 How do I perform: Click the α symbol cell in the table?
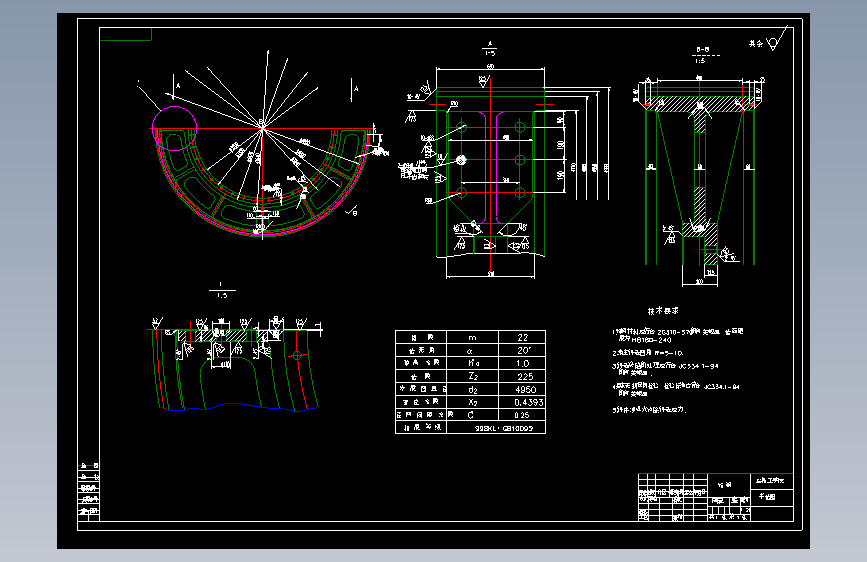pos(471,351)
